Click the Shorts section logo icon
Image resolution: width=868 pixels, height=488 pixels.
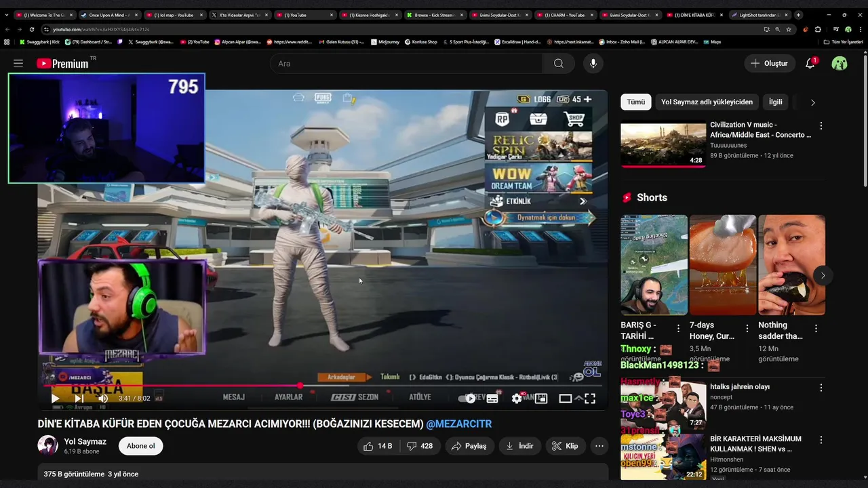coord(627,197)
